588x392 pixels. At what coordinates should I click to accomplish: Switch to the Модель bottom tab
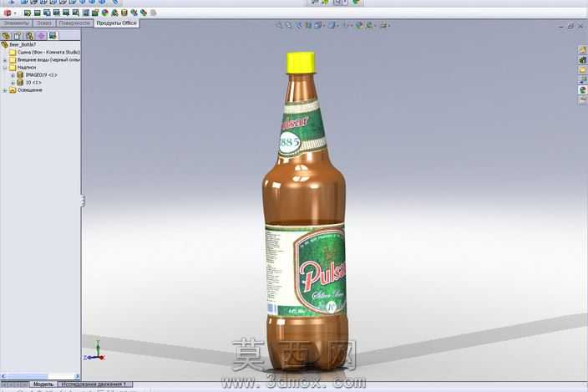[43, 384]
